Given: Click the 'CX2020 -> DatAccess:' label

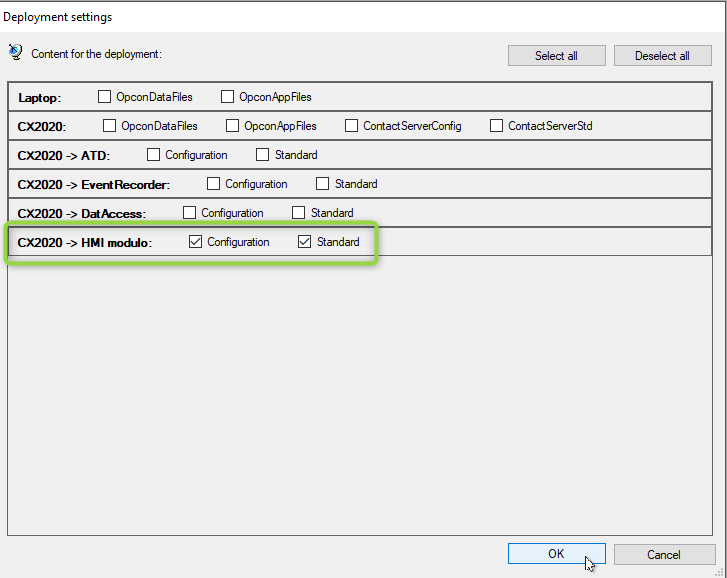Looking at the screenshot, I should point(82,214).
